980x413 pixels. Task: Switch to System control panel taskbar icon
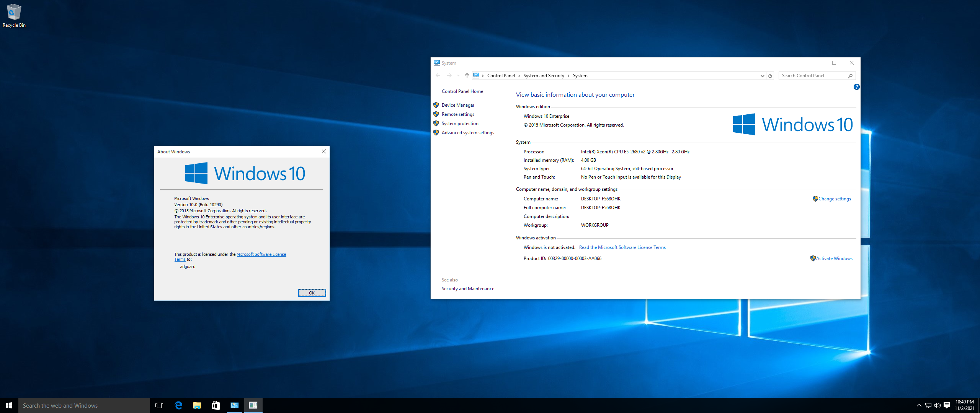[235, 405]
